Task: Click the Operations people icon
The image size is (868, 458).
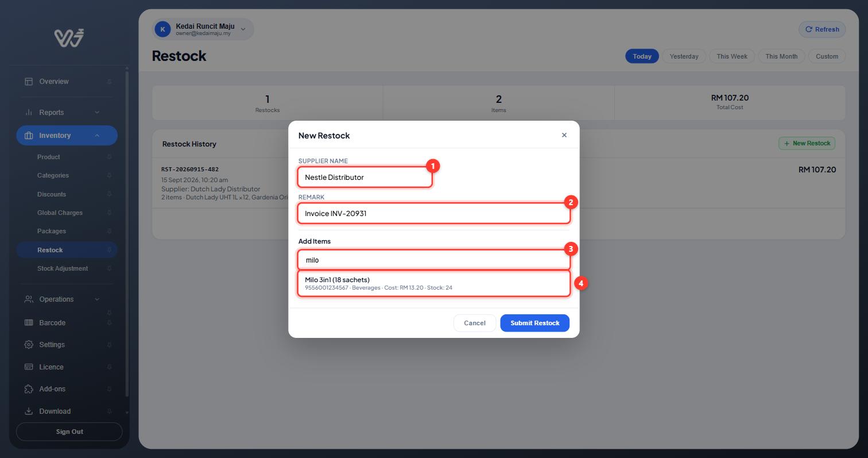Action: click(x=29, y=299)
